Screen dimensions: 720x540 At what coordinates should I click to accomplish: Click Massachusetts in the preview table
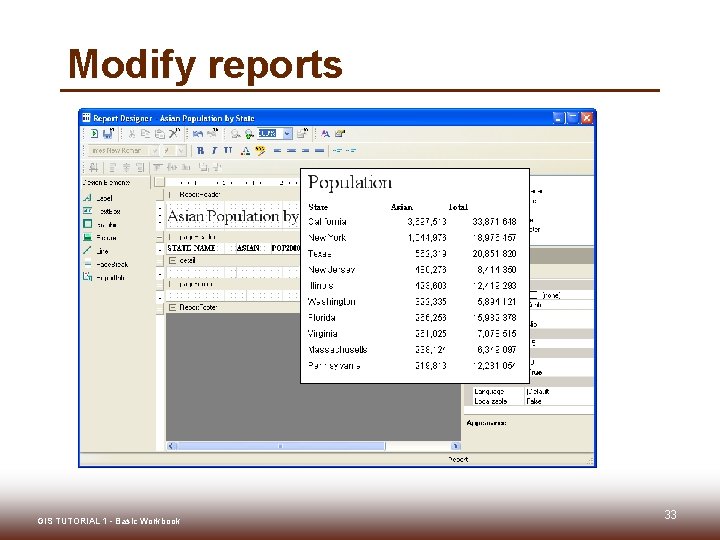(x=338, y=350)
